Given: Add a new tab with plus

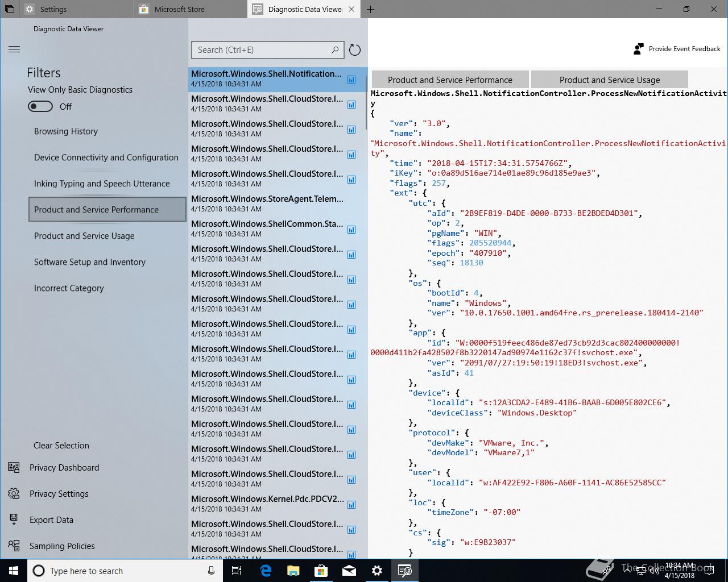Looking at the screenshot, I should click(x=371, y=9).
